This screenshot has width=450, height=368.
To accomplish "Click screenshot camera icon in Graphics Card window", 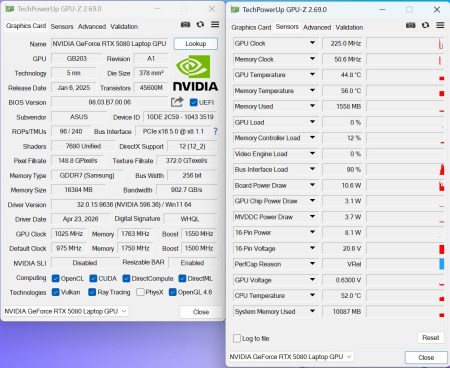I will click(185, 24).
